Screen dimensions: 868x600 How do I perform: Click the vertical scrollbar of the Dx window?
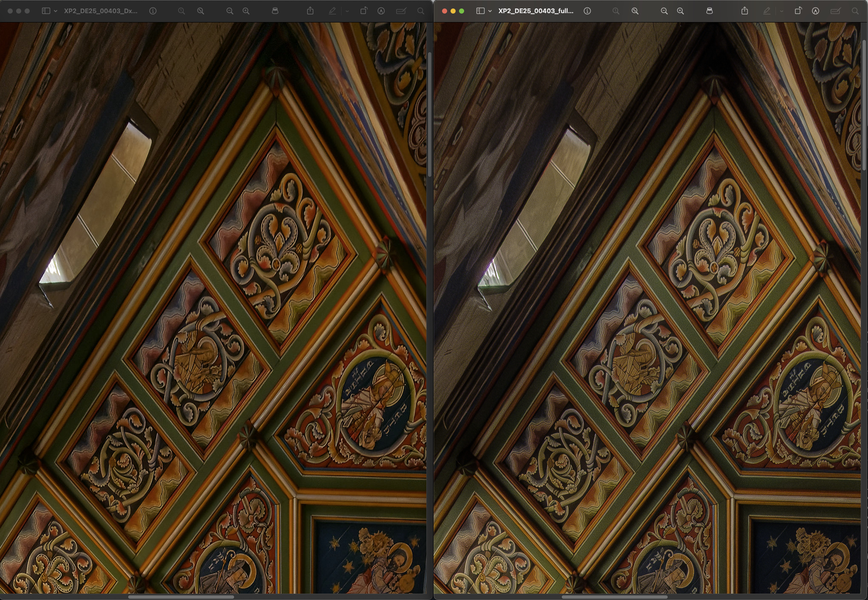coord(429,114)
